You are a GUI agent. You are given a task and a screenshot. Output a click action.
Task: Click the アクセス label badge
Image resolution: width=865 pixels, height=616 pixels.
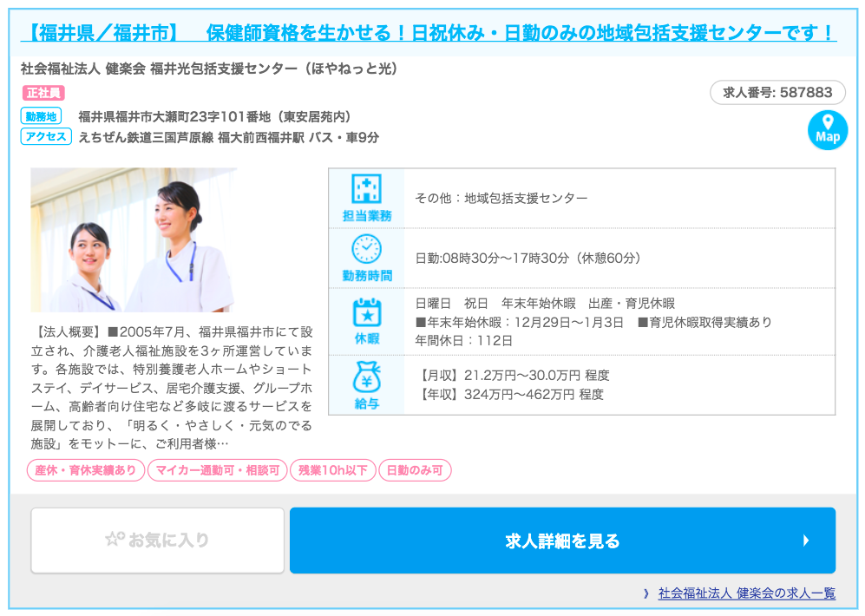point(45,137)
